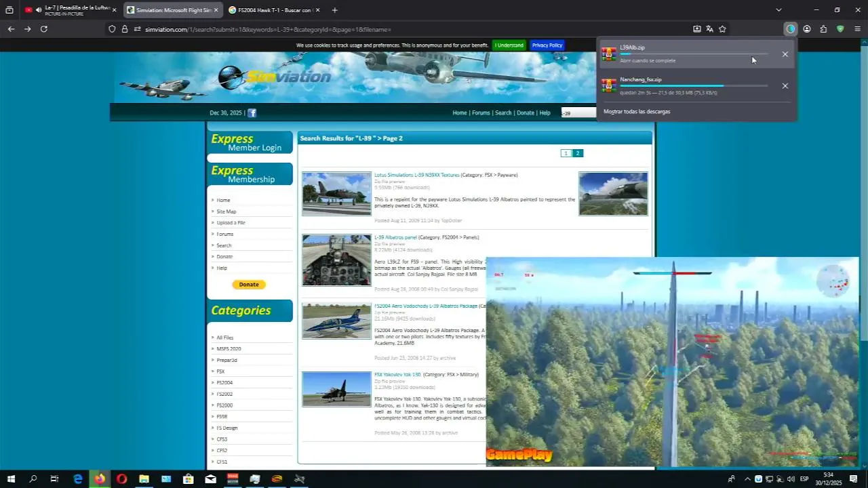Screen dimensions: 868x488
Task: Expand the list all tabs chevron
Action: 778,10
